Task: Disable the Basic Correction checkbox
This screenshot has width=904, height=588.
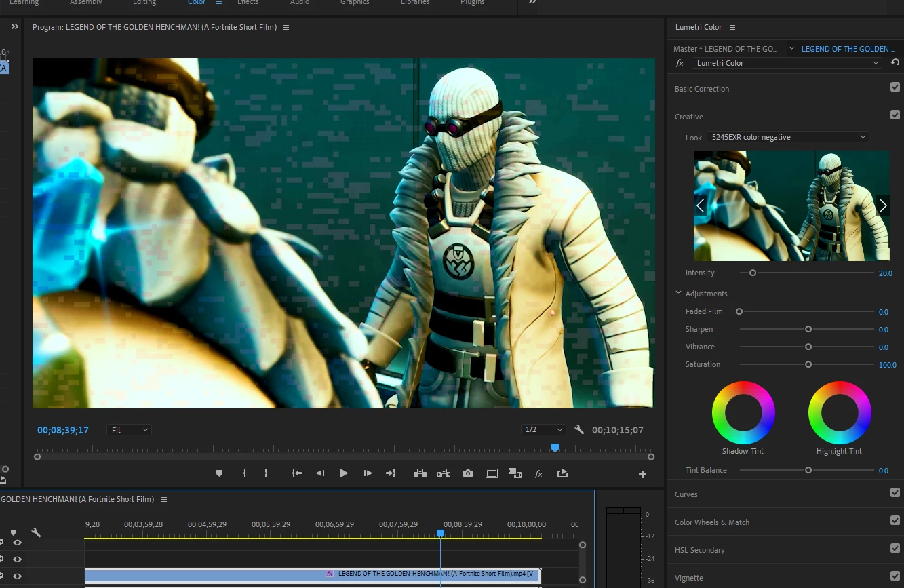Action: [895, 87]
